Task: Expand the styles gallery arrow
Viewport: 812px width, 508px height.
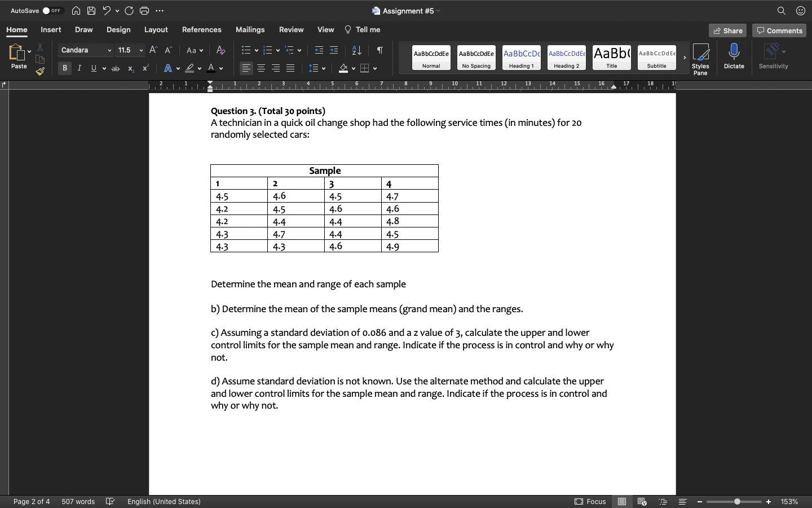Action: (685, 58)
